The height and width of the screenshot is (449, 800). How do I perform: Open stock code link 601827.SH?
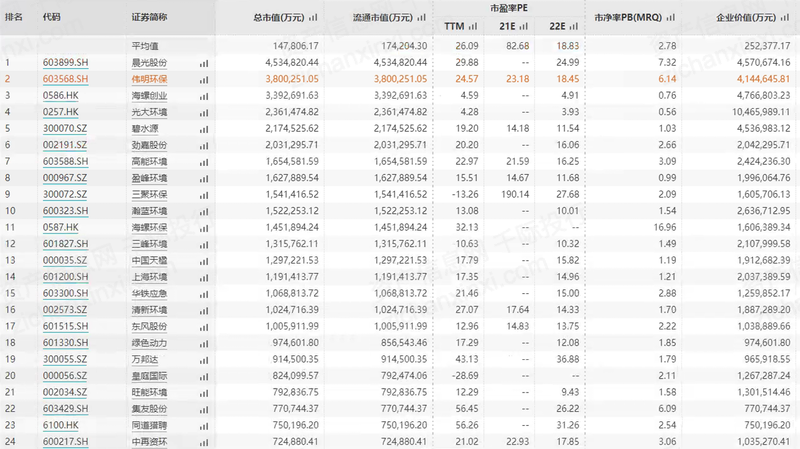click(65, 244)
